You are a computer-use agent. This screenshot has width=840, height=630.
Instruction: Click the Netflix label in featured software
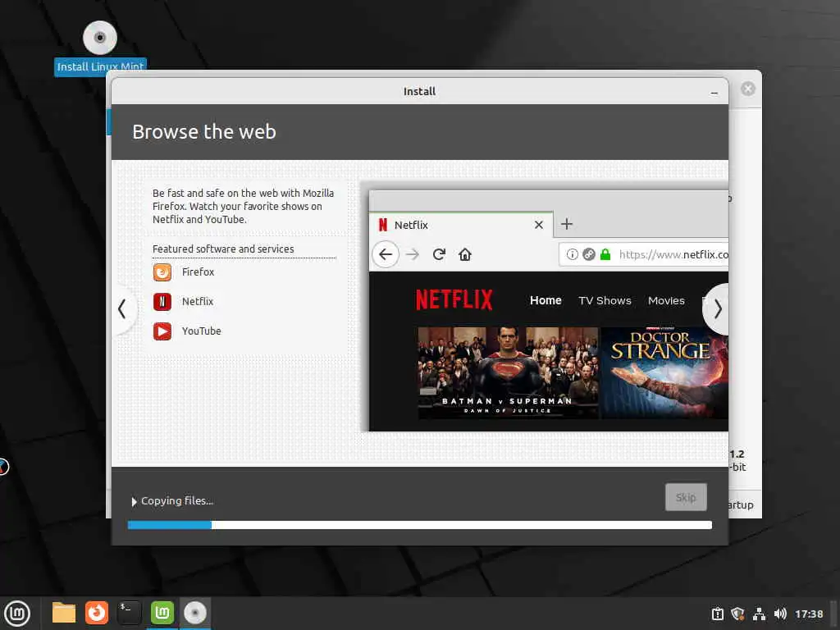[198, 302]
